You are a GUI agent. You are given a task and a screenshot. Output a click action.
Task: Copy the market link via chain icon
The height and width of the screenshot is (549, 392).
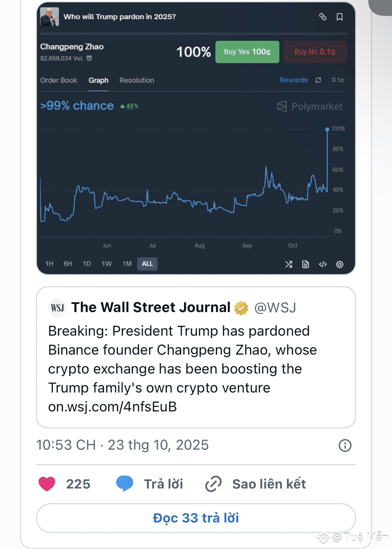(x=323, y=17)
